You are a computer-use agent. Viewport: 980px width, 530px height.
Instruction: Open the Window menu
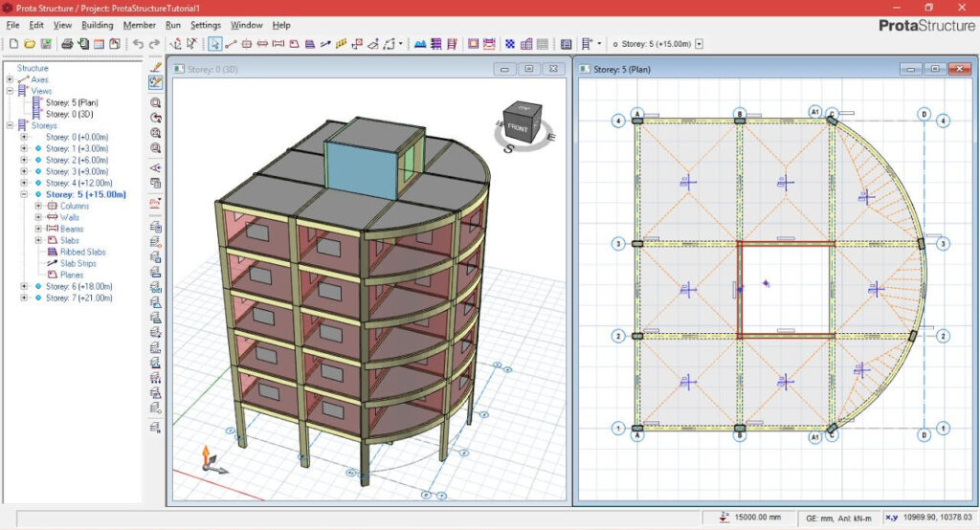click(246, 25)
